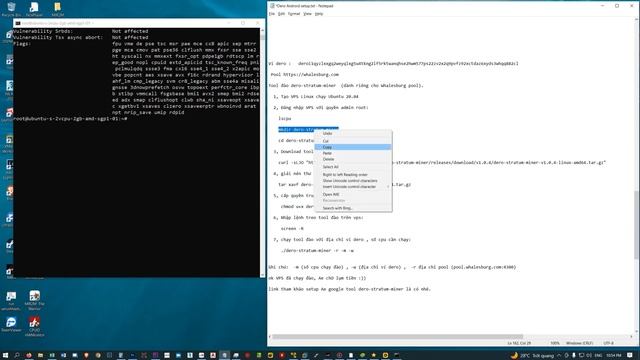Open the Windows Start button
This screenshot has width=640, height=360.
pos(5,356)
